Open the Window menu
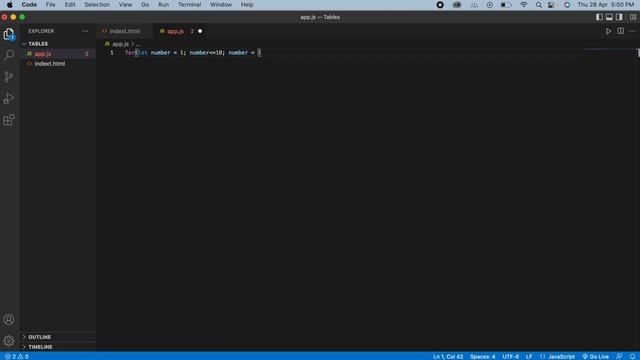640x360 pixels. [221, 4]
